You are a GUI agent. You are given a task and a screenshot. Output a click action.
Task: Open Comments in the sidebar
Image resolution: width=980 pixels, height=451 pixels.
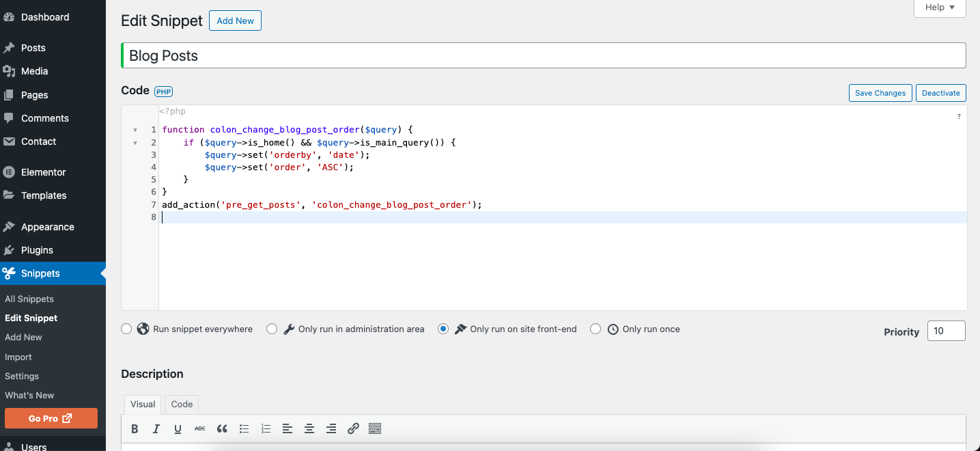44,118
